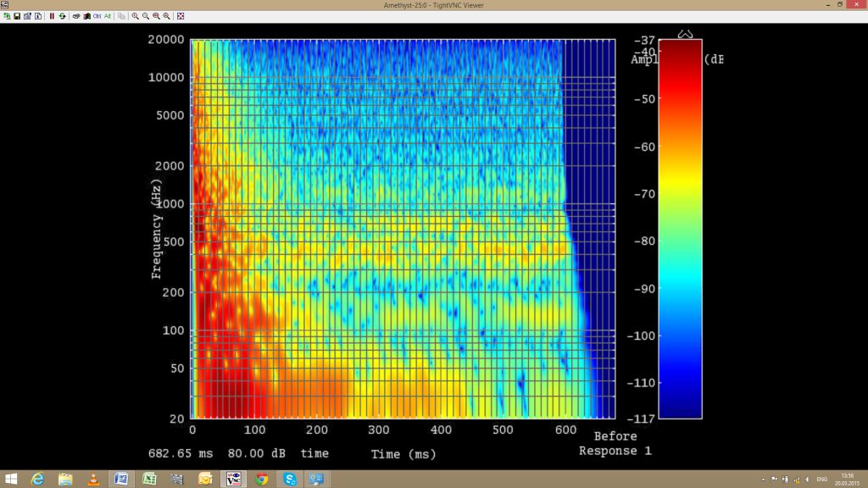Viewport: 868px width, 488px height.
Task: Open the Connection Options icon
Action: tap(27, 16)
